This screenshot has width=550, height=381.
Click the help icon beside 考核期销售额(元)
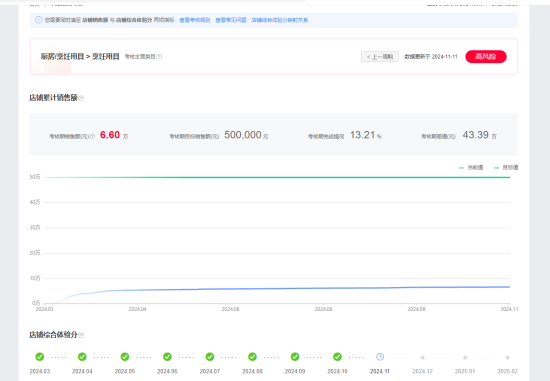pyautogui.click(x=92, y=136)
